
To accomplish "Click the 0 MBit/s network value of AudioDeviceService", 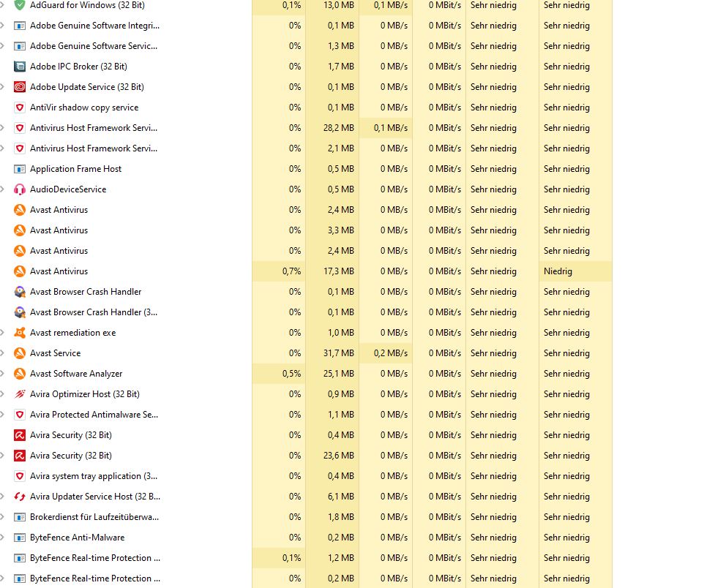I will pos(444,189).
